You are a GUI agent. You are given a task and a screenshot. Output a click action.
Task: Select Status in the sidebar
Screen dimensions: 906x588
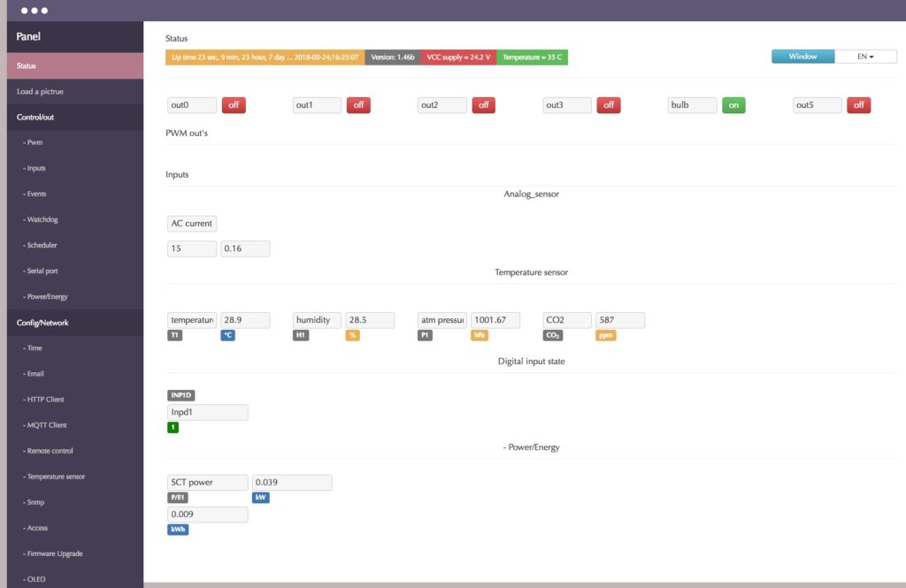(75, 65)
